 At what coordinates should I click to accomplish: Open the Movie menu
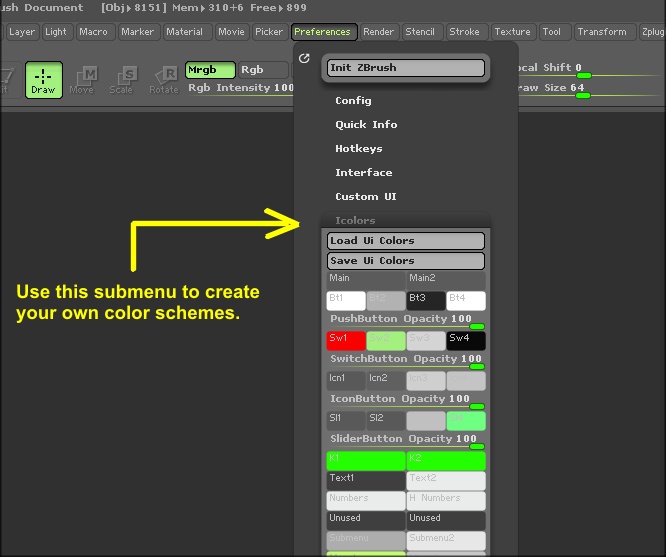(x=231, y=32)
